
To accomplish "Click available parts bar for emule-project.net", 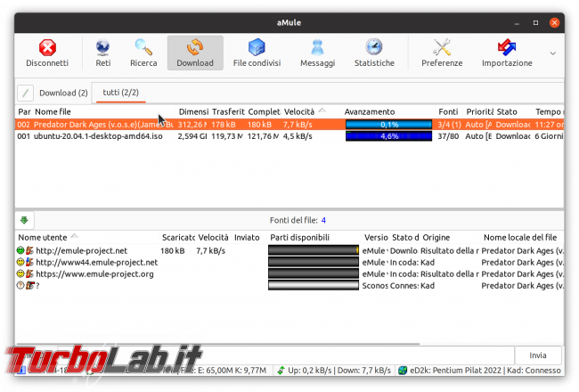I will pyautogui.click(x=314, y=250).
